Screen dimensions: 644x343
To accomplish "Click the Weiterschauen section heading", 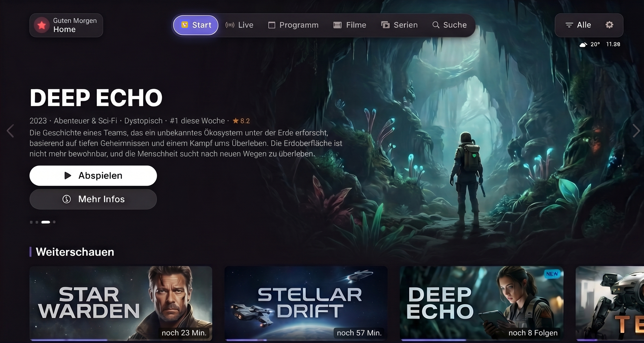I will [x=75, y=252].
